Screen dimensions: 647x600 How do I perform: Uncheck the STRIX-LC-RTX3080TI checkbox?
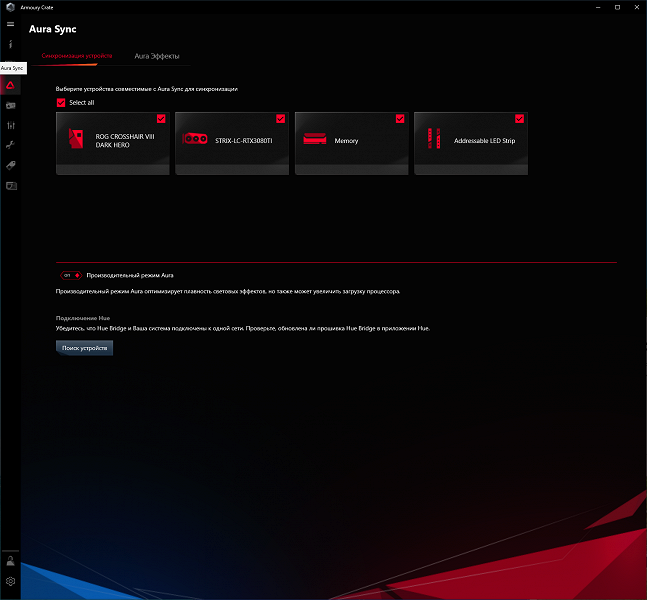coord(281,119)
